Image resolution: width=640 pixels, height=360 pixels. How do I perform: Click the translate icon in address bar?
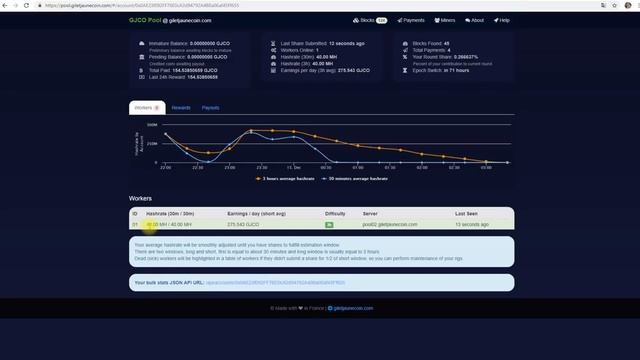click(603, 5)
